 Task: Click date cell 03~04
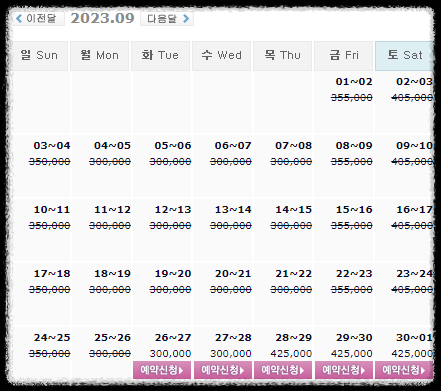(41, 165)
